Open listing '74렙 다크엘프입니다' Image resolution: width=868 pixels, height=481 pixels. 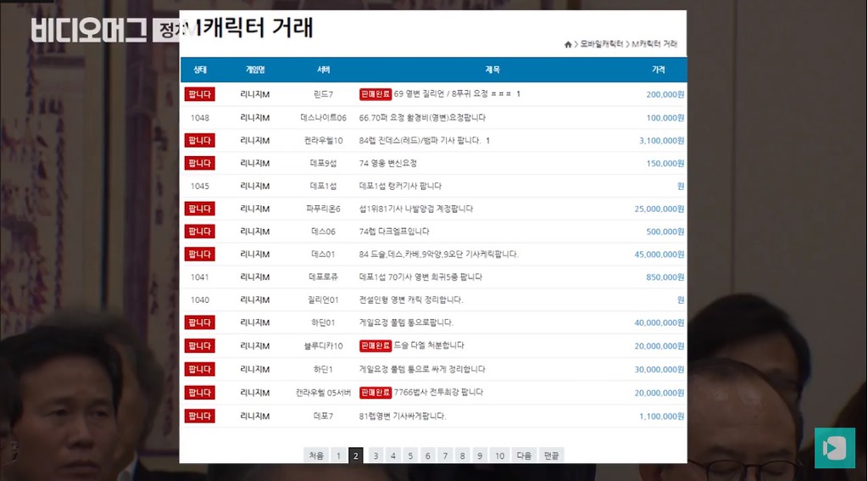click(394, 231)
